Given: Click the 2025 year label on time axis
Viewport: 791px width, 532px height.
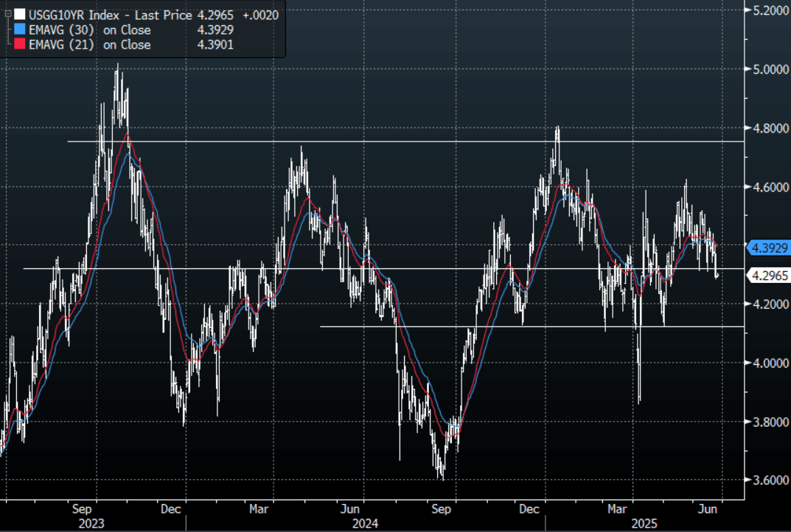Looking at the screenshot, I should pos(645,523).
